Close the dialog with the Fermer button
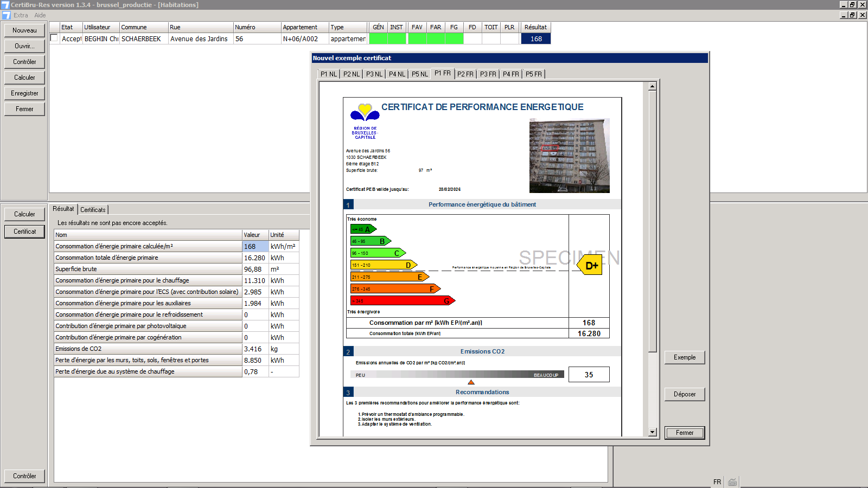 (684, 433)
